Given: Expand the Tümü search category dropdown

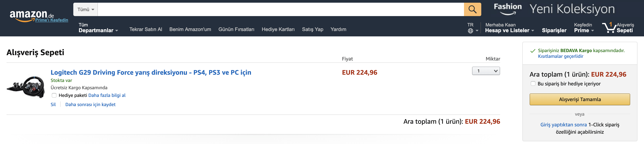Looking at the screenshot, I should point(86,10).
